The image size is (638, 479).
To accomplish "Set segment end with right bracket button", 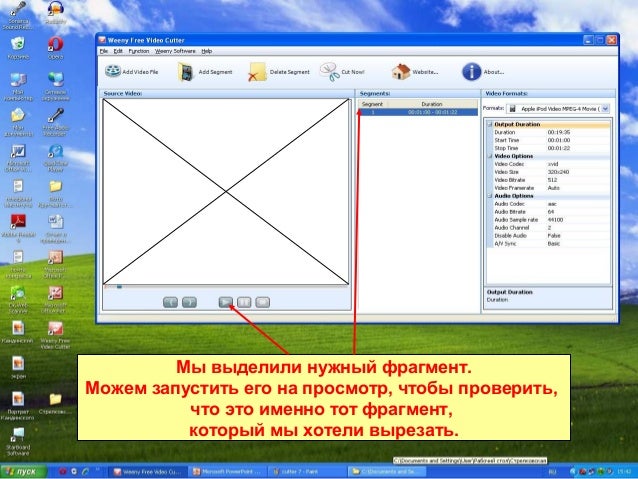I will [189, 302].
